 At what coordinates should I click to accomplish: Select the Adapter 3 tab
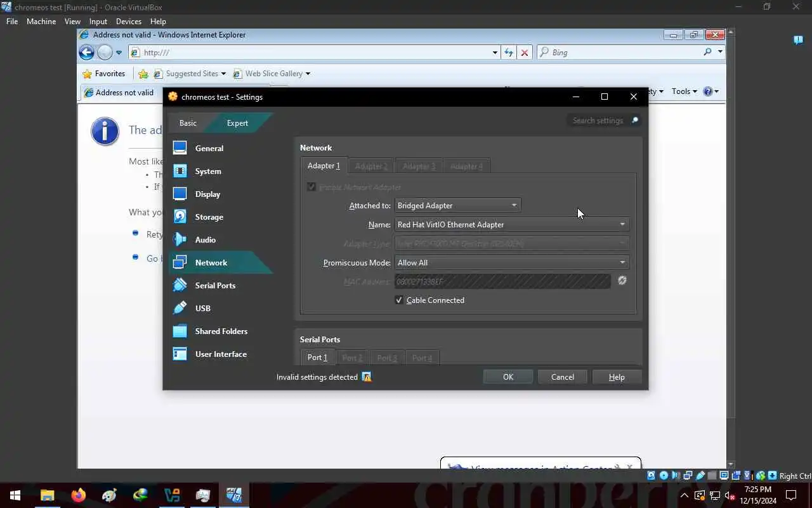click(419, 166)
